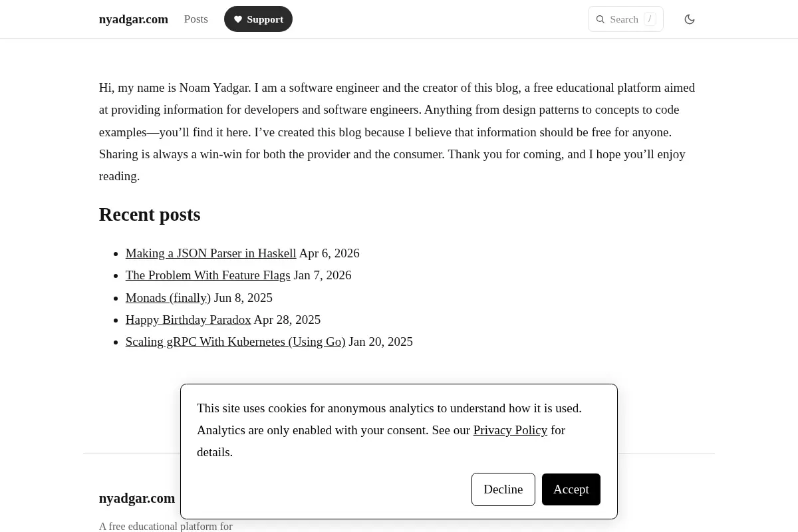Open The Problem With Feature Flags post

(208, 275)
